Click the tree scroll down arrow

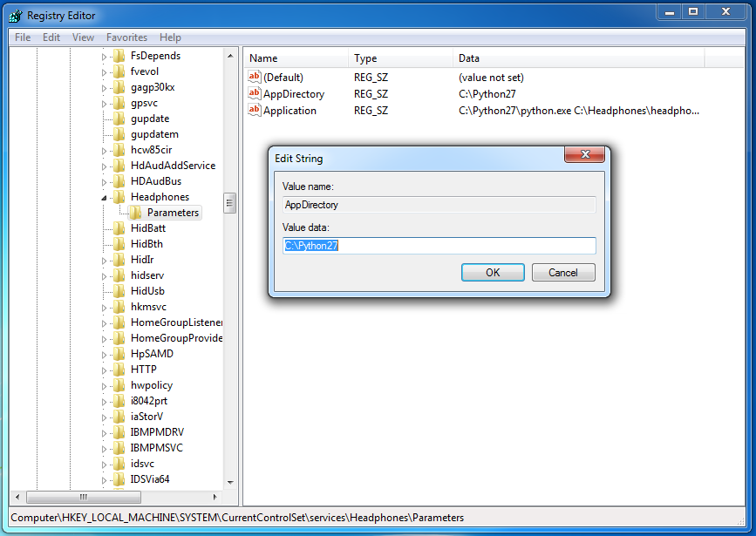230,483
